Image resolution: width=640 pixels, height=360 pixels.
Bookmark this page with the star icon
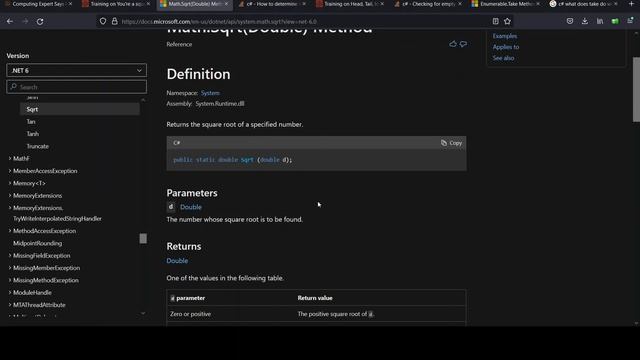(507, 21)
